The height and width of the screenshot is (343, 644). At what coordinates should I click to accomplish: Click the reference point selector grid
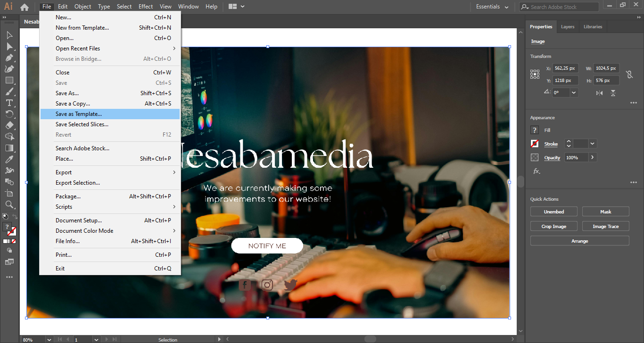click(535, 74)
